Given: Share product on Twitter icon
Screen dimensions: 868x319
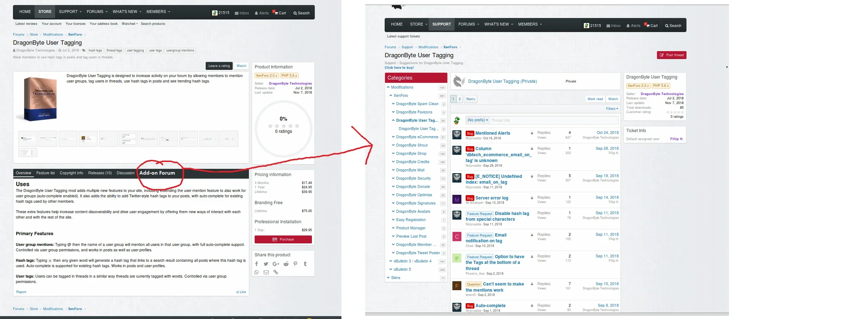Looking at the screenshot, I should [266, 264].
